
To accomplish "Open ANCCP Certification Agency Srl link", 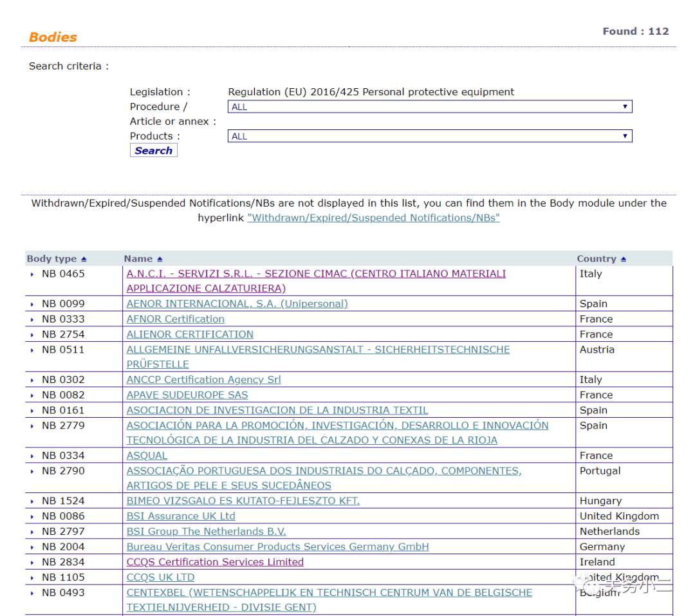I will click(x=203, y=380).
